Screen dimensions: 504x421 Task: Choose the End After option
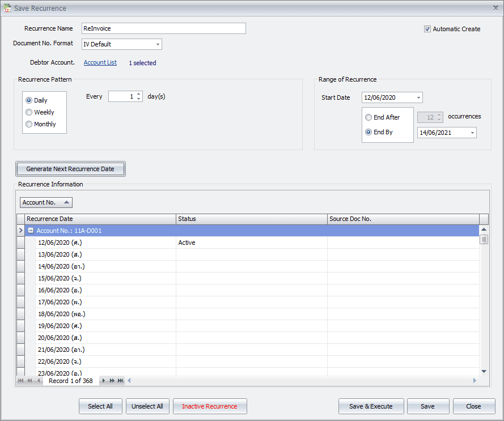[x=369, y=117]
